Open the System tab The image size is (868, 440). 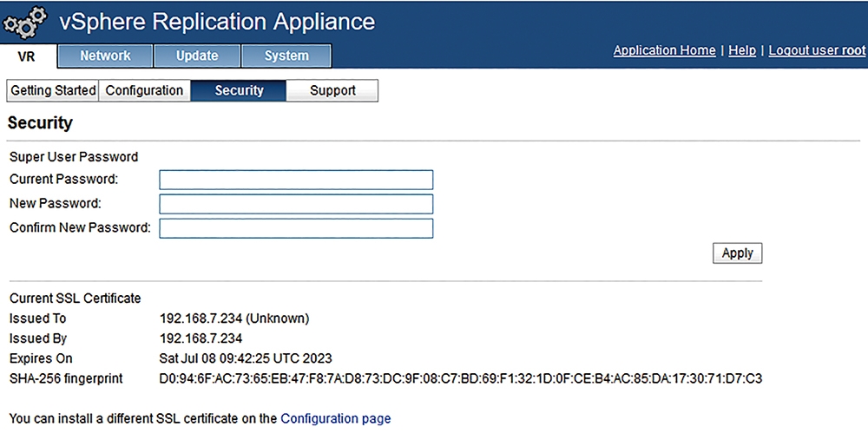tap(286, 56)
